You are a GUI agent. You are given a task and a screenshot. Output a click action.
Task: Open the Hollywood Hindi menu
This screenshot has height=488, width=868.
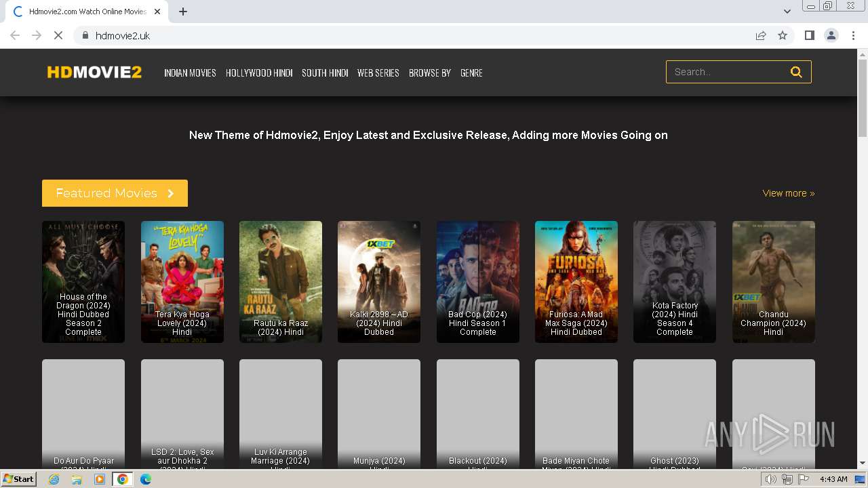coord(259,73)
